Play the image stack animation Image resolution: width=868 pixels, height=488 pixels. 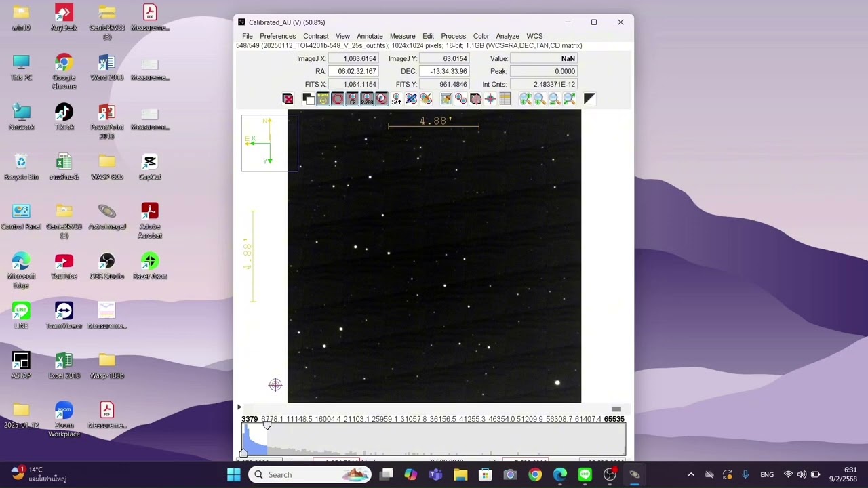click(x=239, y=407)
